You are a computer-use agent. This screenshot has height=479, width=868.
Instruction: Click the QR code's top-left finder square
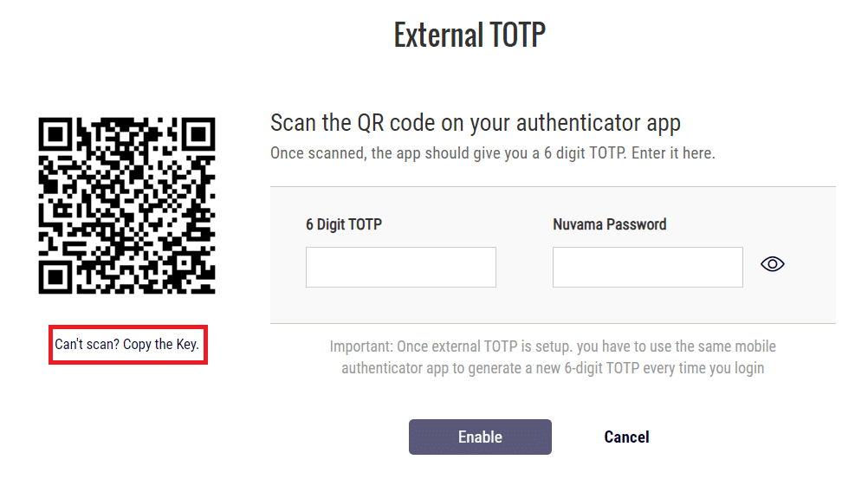point(55,134)
